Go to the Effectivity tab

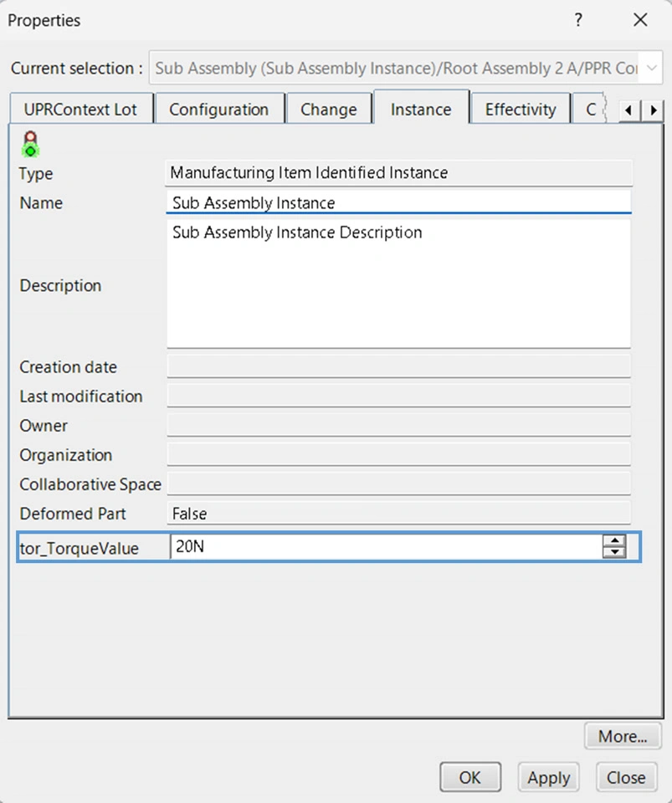click(520, 110)
